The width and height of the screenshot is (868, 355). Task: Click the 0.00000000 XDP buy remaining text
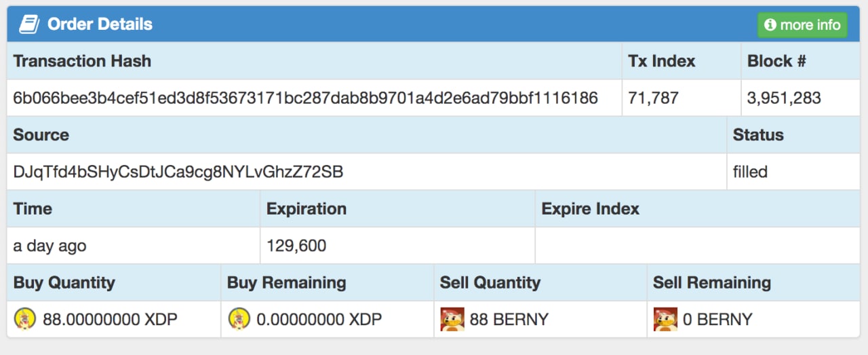click(319, 319)
